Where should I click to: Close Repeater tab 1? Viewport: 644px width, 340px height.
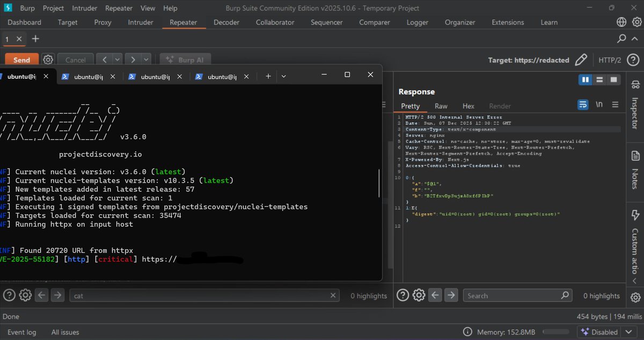tap(19, 39)
